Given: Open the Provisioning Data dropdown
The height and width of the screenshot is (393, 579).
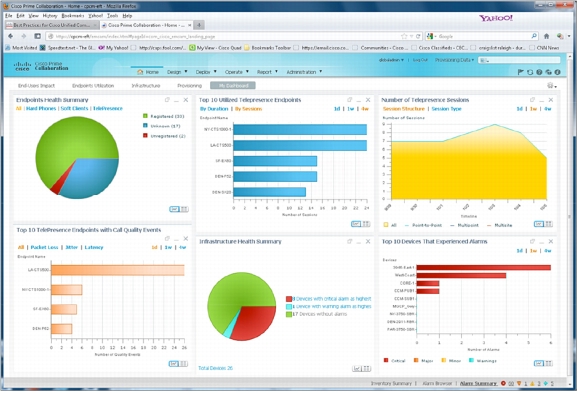Looking at the screenshot, I should [454, 60].
